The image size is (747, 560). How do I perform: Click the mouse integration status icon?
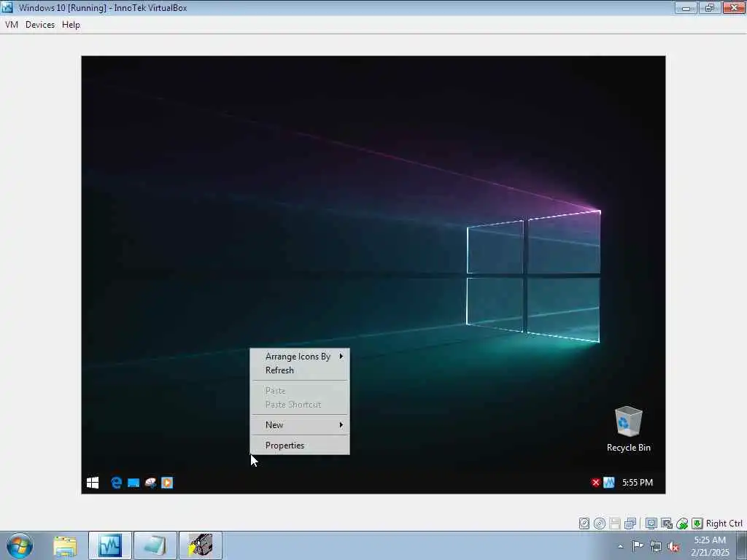(682, 524)
